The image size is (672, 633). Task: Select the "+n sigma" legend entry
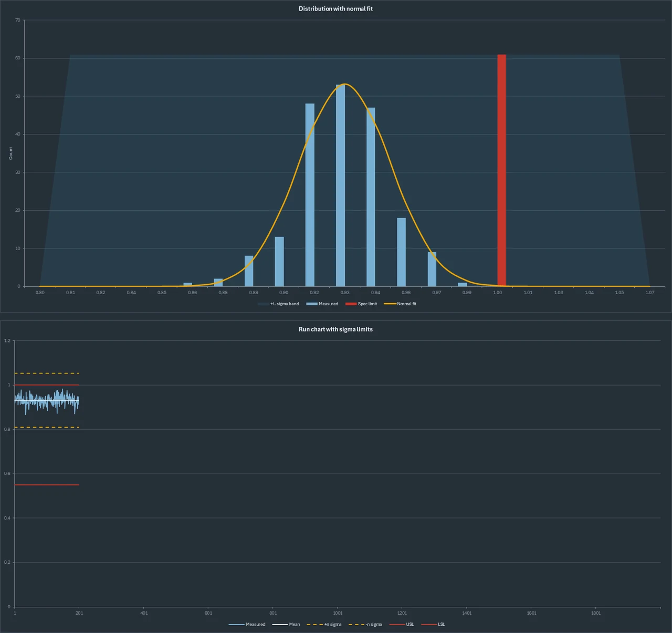[x=324, y=625]
